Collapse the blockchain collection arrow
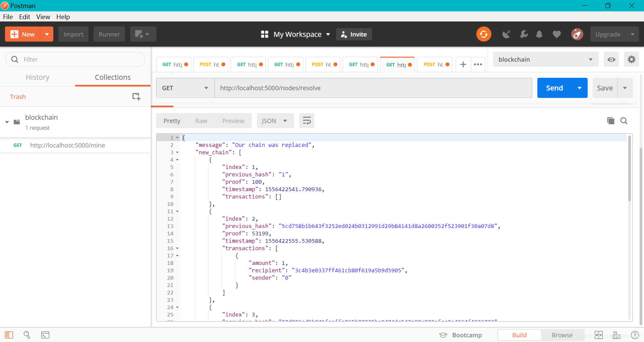The height and width of the screenshot is (342, 644). [7, 122]
